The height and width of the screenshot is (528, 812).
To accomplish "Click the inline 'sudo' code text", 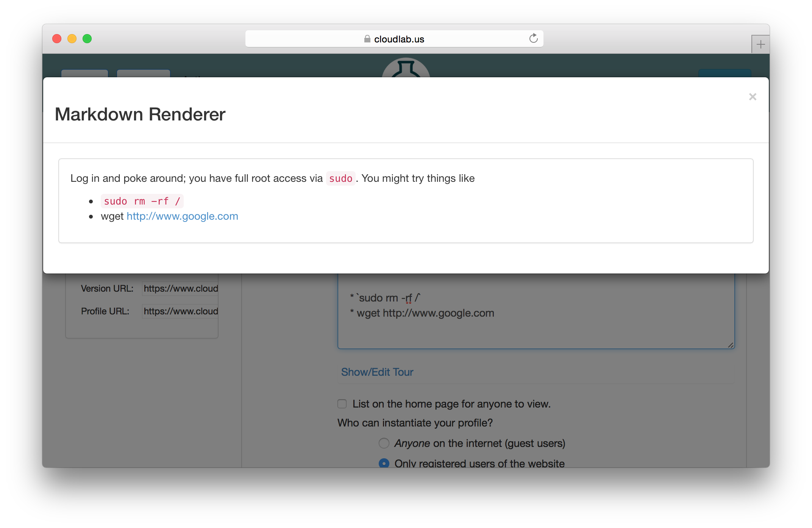I will click(x=340, y=178).
